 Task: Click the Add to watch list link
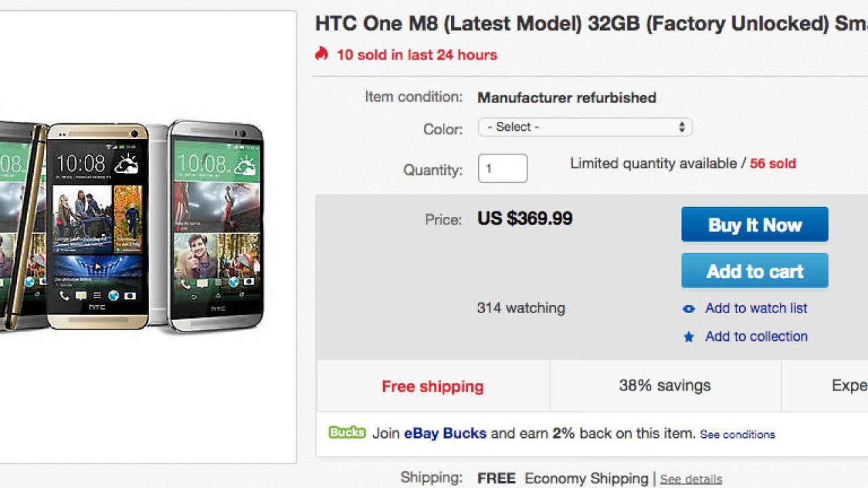tap(756, 308)
